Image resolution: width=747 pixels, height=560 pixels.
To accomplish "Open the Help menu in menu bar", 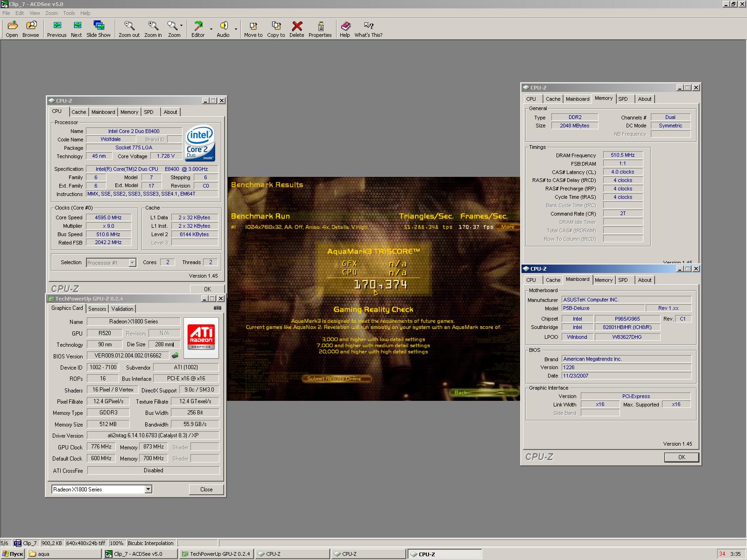I will [85, 13].
